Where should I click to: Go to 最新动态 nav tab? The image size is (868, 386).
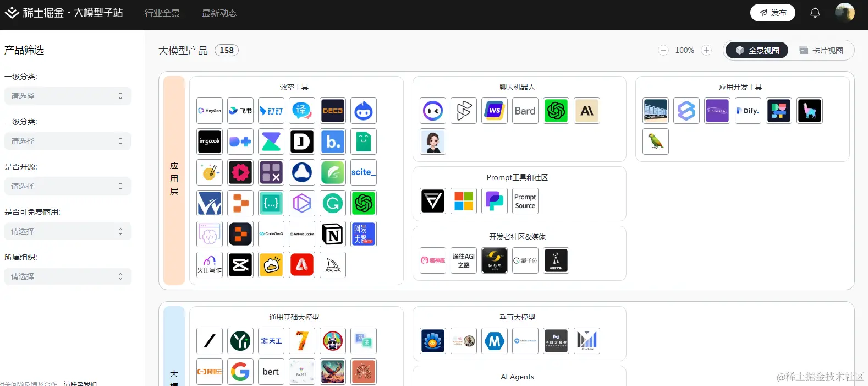219,13
